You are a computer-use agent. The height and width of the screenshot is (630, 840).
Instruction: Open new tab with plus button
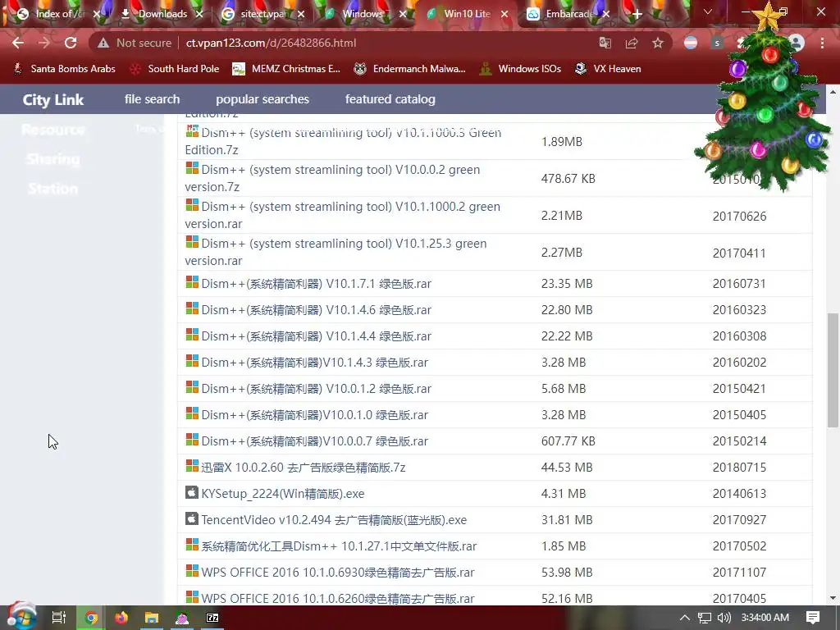pyautogui.click(x=637, y=15)
